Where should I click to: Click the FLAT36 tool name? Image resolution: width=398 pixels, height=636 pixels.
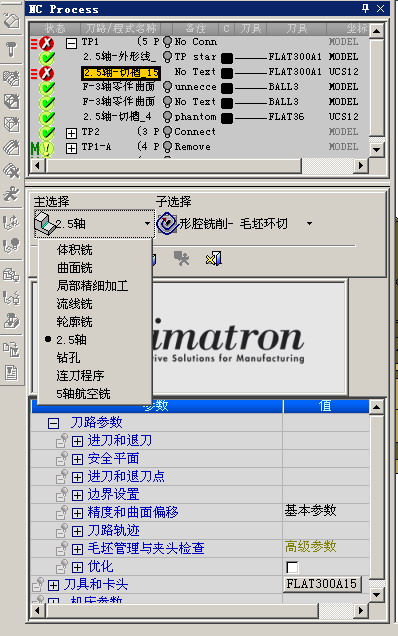(286, 117)
